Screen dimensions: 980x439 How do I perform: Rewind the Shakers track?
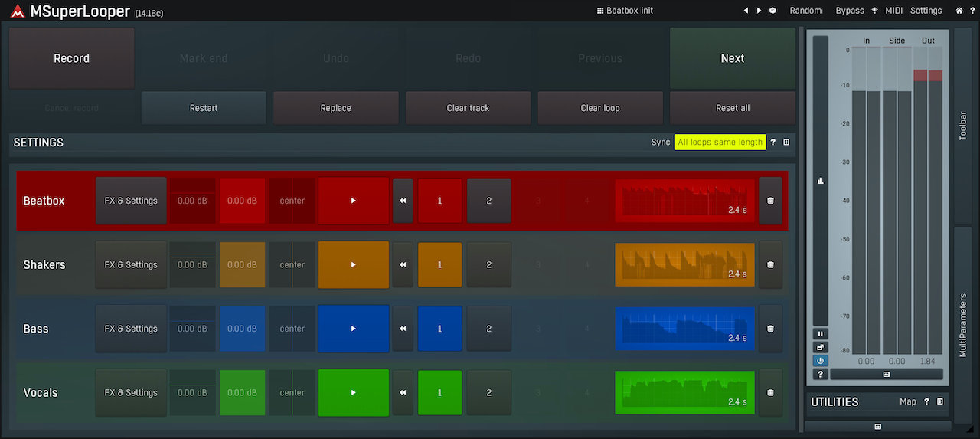point(403,265)
